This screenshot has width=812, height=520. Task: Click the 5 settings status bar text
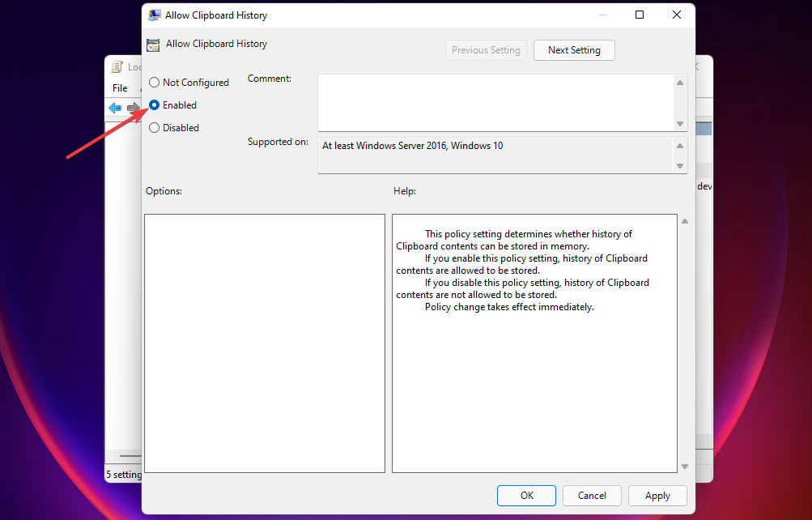click(123, 475)
